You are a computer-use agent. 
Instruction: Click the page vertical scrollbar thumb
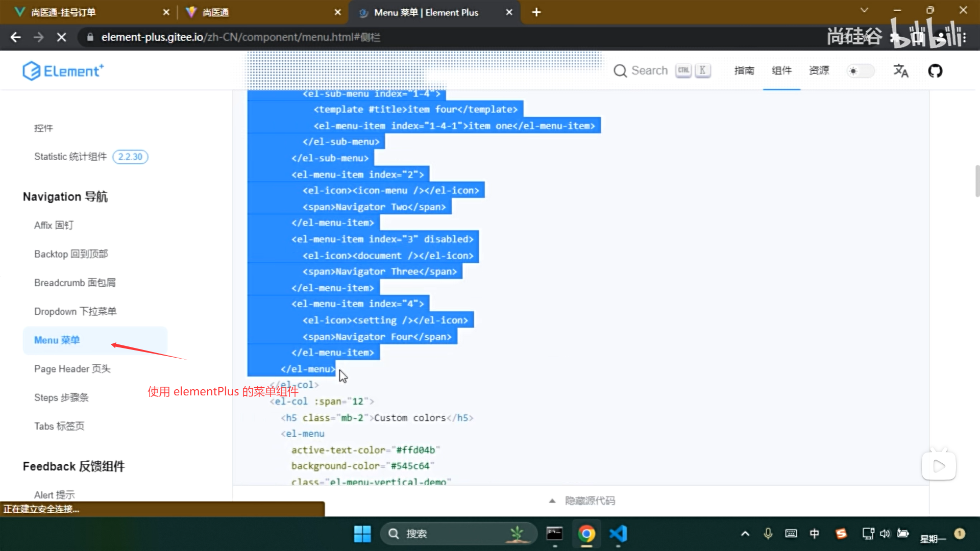click(977, 181)
